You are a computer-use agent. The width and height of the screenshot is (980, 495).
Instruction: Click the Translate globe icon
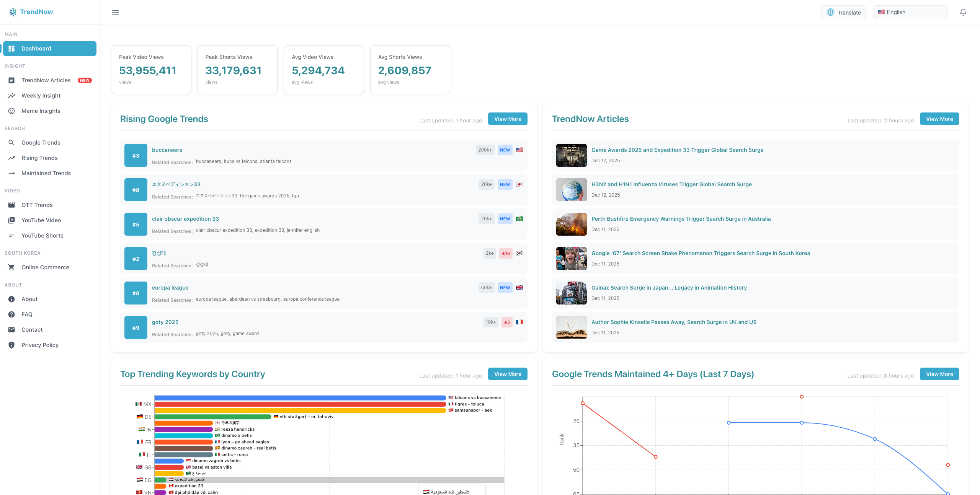point(830,12)
